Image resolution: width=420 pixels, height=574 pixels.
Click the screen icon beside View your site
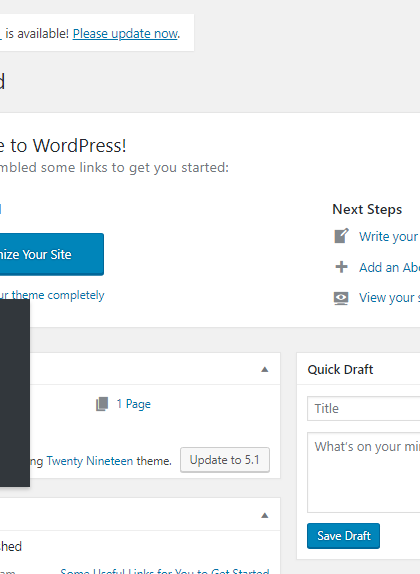[x=341, y=298]
